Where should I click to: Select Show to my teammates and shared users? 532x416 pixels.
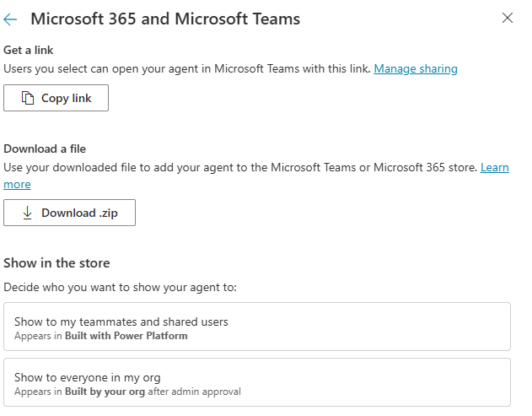(257, 327)
